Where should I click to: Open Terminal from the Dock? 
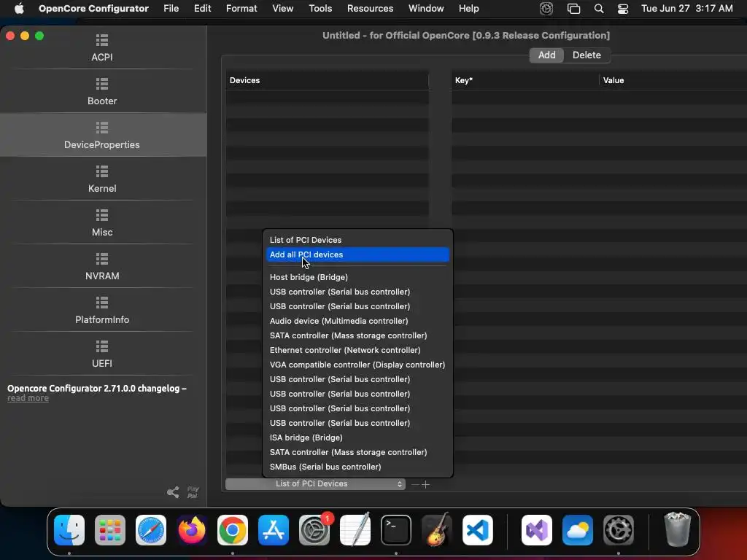[x=396, y=530]
